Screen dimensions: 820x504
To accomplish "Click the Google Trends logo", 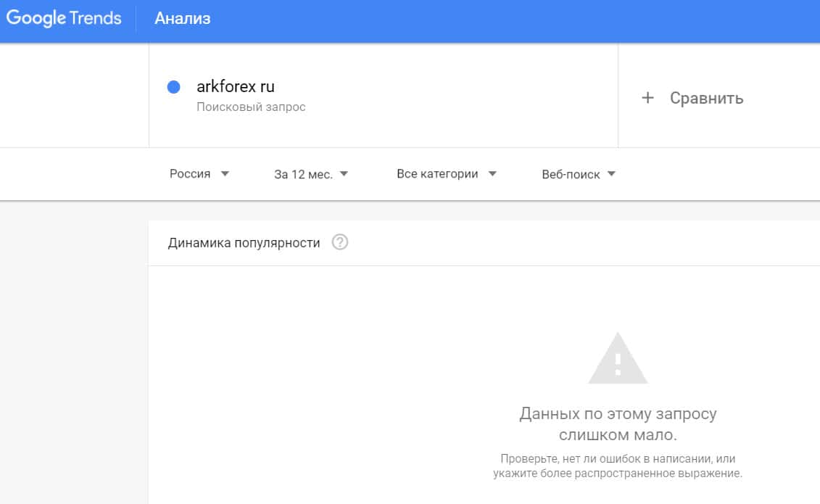I will click(64, 19).
